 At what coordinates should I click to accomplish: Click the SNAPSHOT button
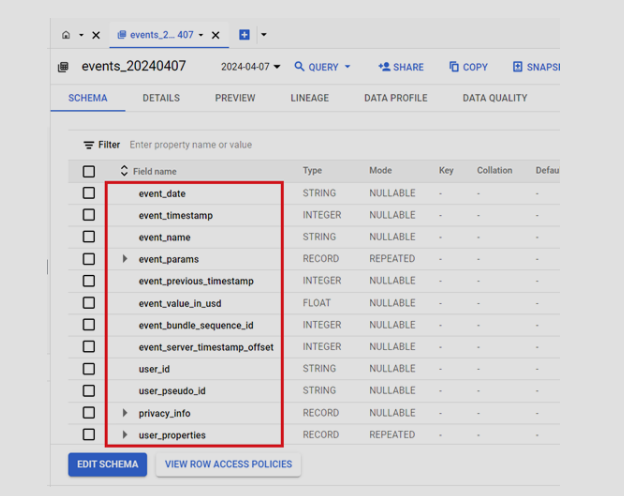[x=536, y=67]
